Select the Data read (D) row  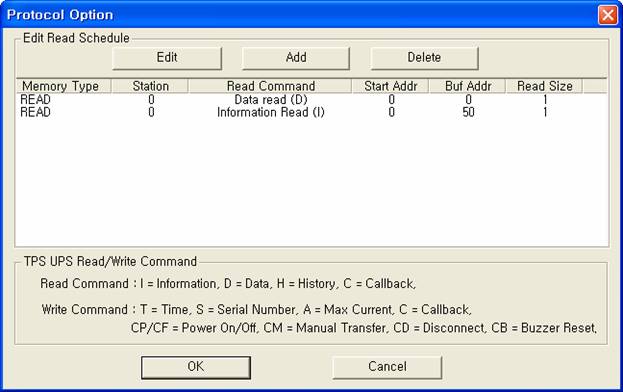311,99
